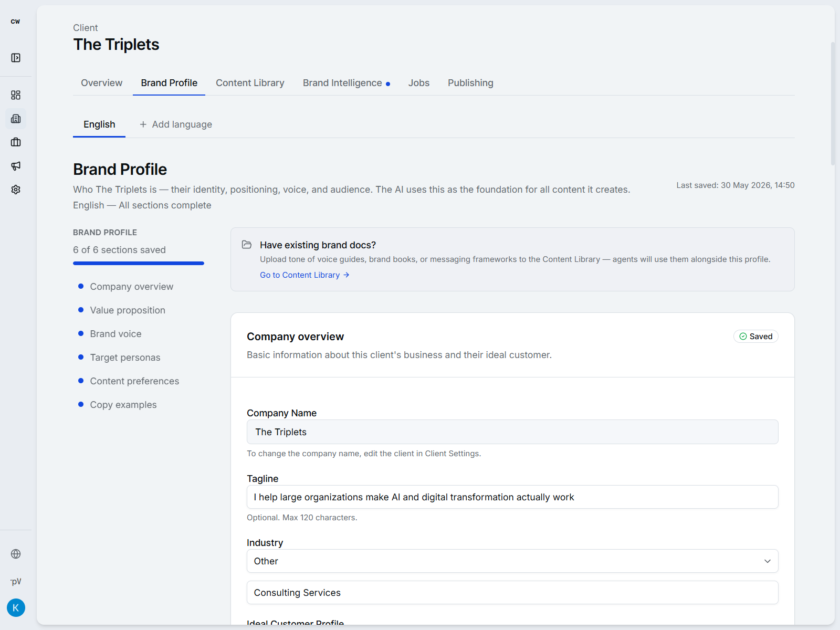
Task: Jump to Company overview section
Action: (131, 287)
